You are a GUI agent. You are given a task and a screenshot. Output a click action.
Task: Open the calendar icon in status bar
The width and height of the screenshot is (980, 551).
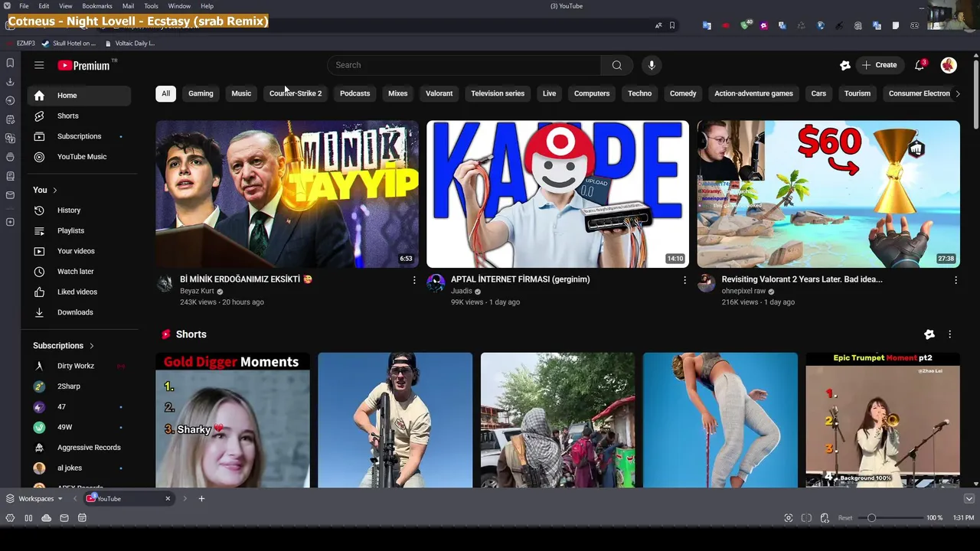point(82,518)
